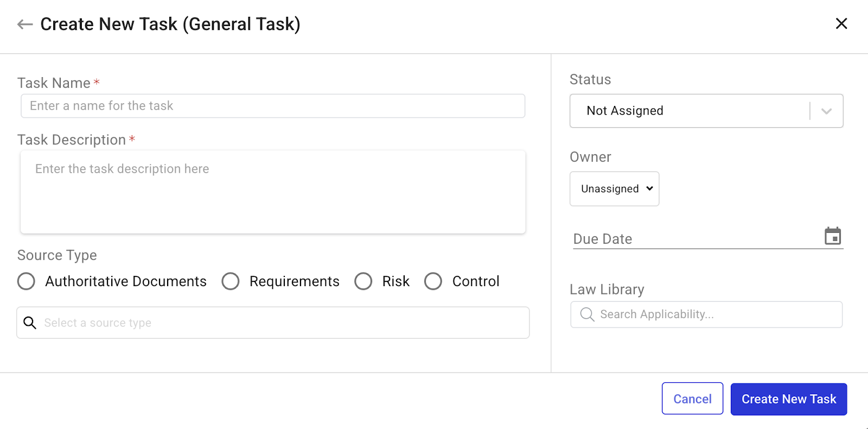
Task: Close the Create New Task dialog
Action: click(x=841, y=24)
